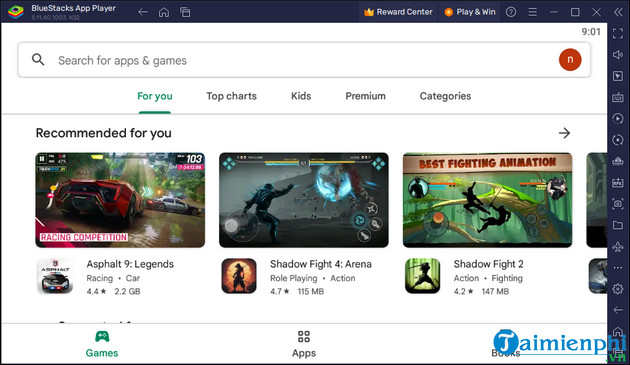The height and width of the screenshot is (365, 630).
Task: Open the BlueStacks hamburger menu
Action: tap(532, 12)
